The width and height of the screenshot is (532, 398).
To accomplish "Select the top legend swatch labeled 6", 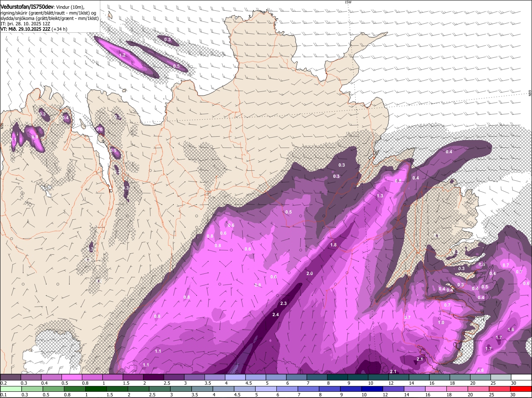I will coord(296,377).
